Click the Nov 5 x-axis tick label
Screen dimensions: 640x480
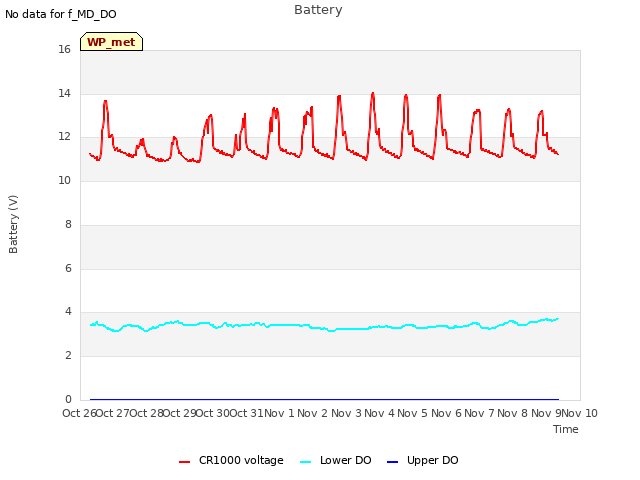pyautogui.click(x=412, y=413)
